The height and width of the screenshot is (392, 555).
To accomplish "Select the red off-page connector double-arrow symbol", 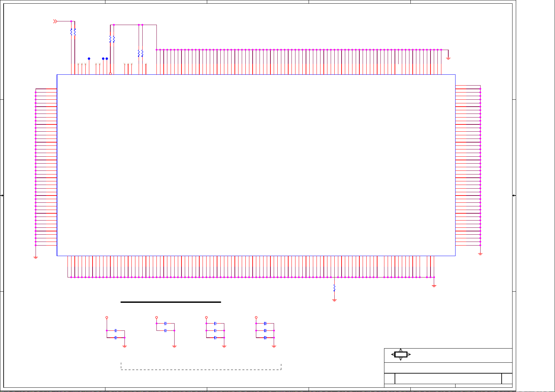I will pyautogui.click(x=55, y=21).
